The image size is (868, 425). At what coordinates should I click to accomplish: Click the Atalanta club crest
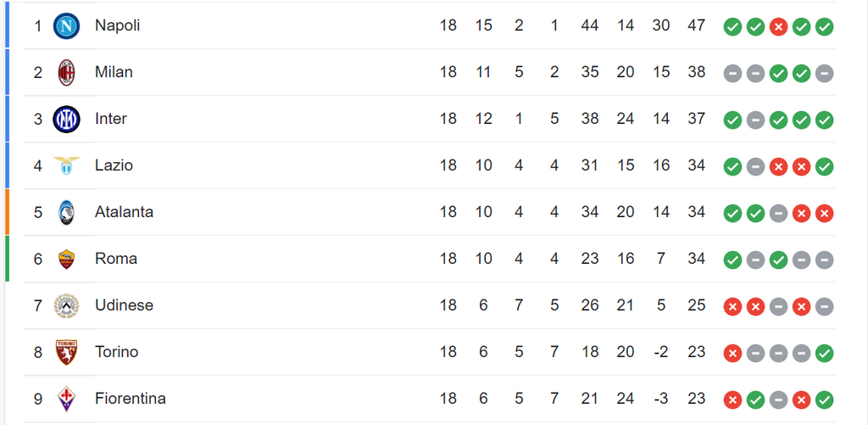pos(66,212)
